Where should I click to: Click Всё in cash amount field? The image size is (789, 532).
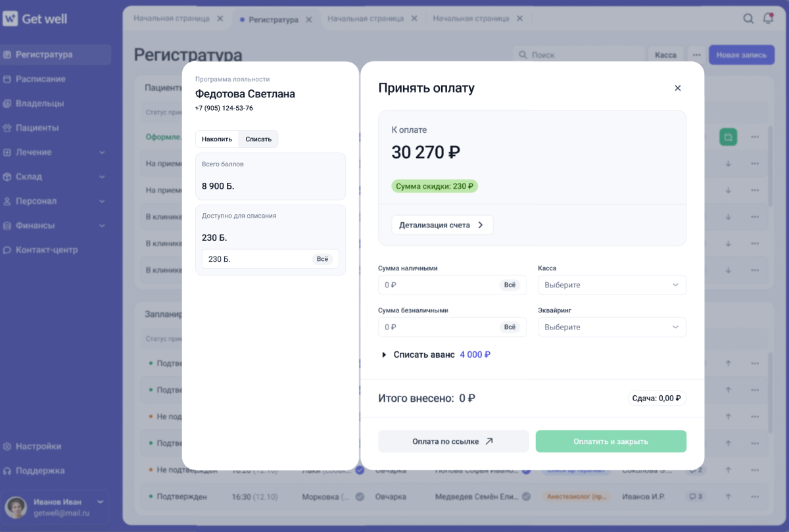tap(510, 285)
